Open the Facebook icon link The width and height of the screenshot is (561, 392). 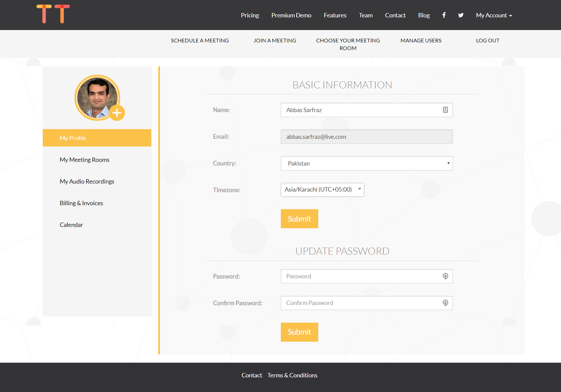pos(444,15)
